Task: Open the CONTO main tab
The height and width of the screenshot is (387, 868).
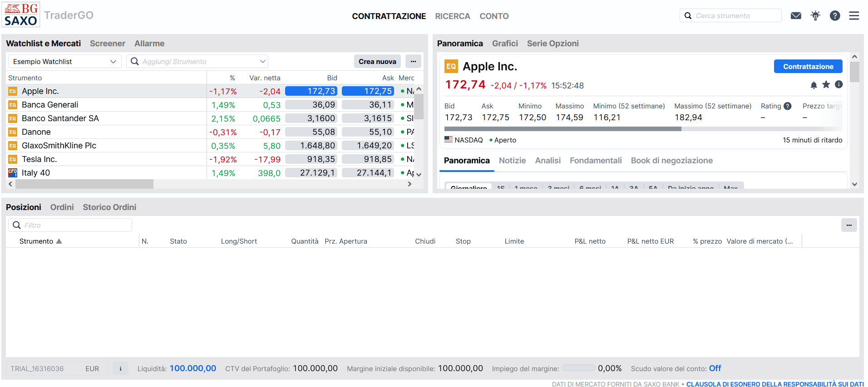Action: pos(494,16)
